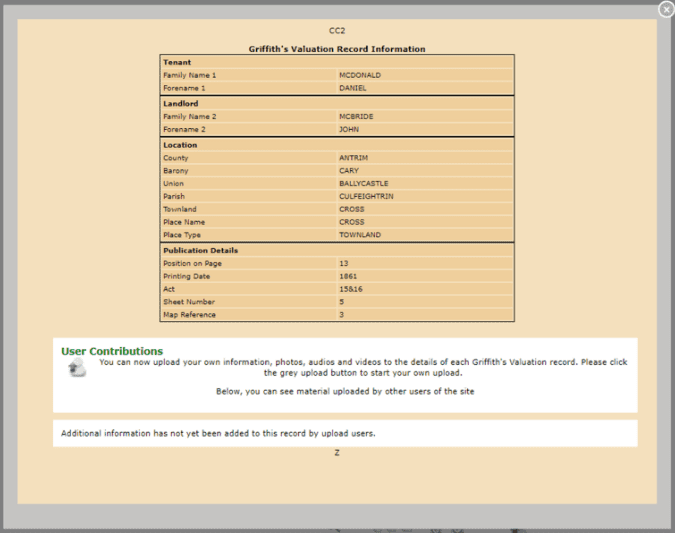Select Townland row value CROSS
Image resolution: width=675 pixels, height=533 pixels.
352,210
